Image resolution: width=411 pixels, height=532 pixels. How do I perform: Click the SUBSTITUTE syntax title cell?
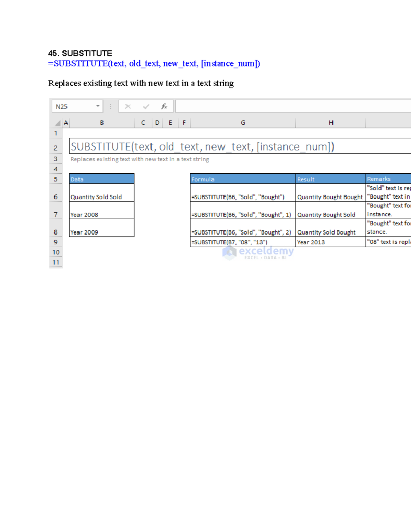click(240, 146)
